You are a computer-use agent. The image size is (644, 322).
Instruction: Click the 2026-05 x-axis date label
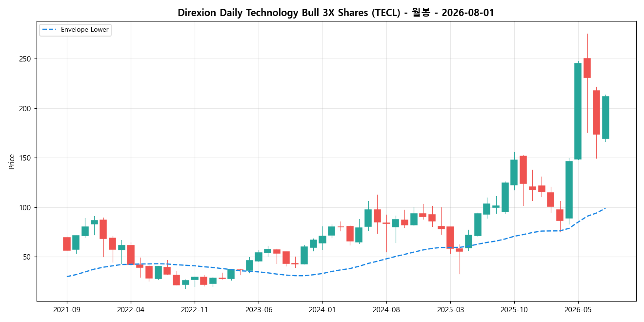(x=578, y=309)
